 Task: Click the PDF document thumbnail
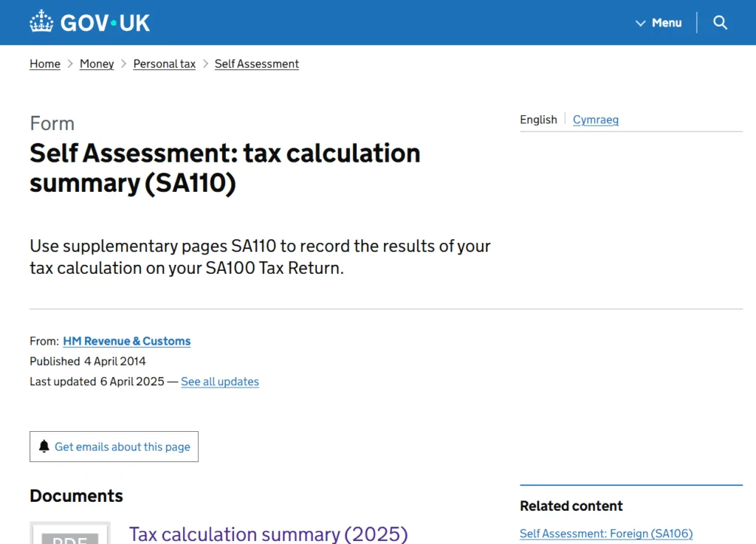coord(70,534)
